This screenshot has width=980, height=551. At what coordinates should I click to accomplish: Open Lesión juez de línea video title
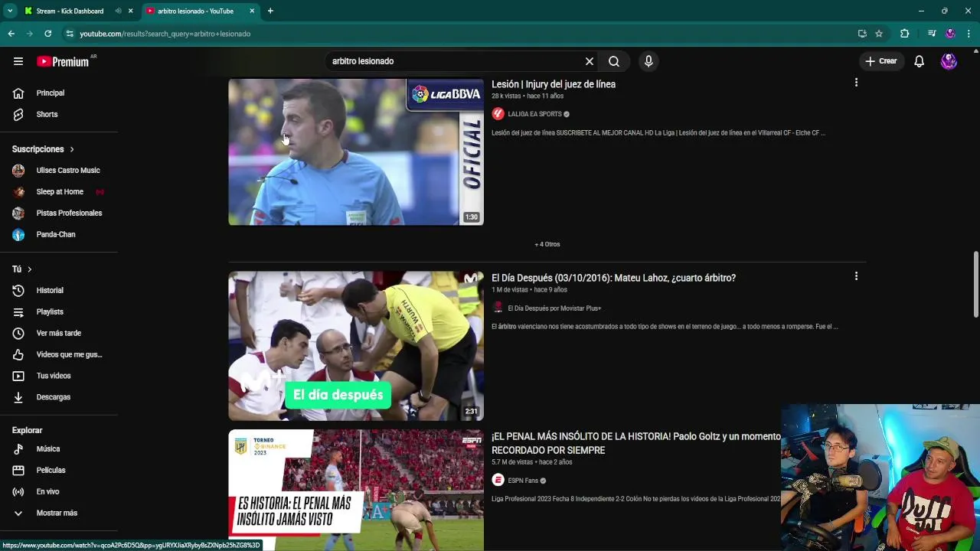click(554, 84)
